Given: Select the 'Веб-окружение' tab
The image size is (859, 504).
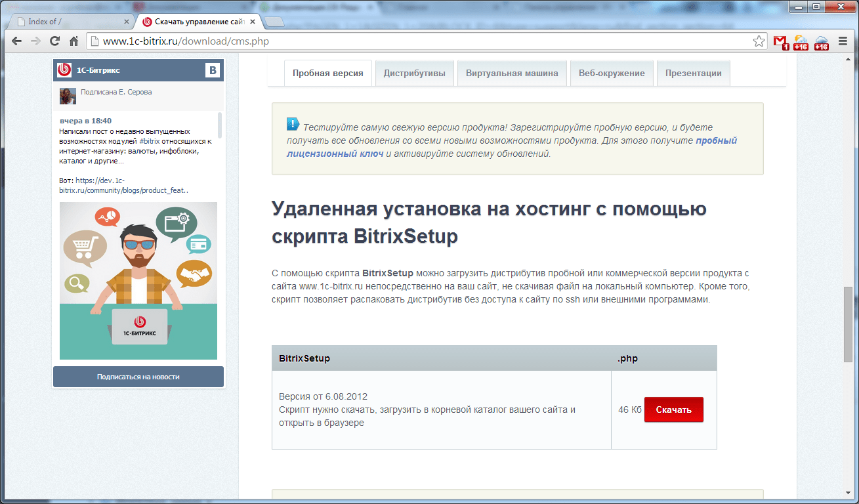Looking at the screenshot, I should pyautogui.click(x=612, y=73).
